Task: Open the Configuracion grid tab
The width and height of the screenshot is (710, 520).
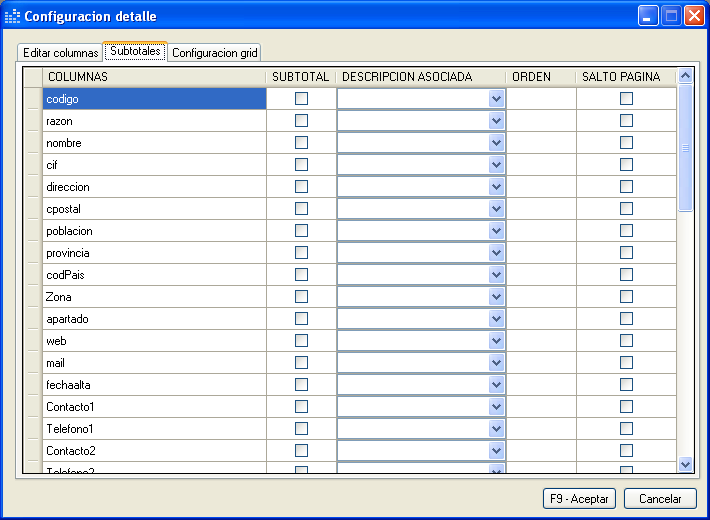Action: click(x=214, y=53)
